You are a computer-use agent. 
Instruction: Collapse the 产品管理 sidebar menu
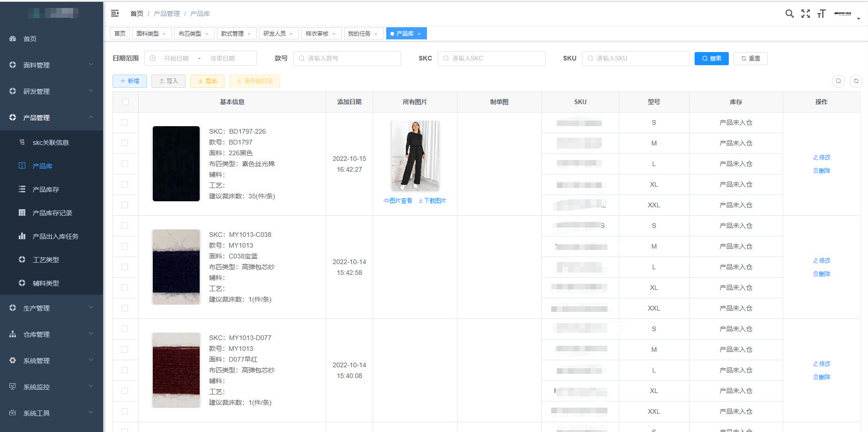[x=52, y=118]
